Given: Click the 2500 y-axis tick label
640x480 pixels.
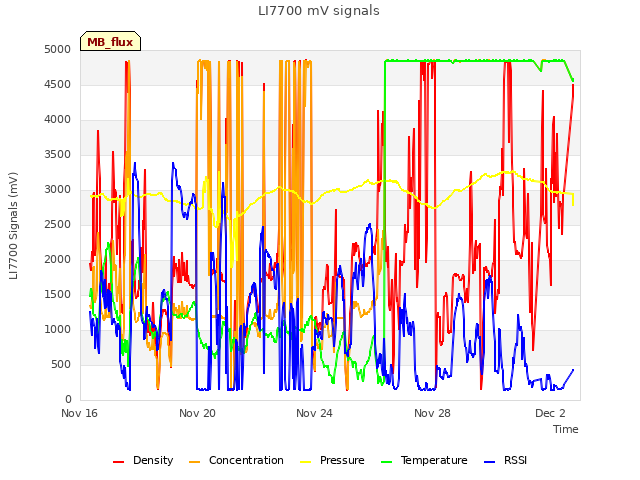Looking at the screenshot, I should click(x=58, y=224).
